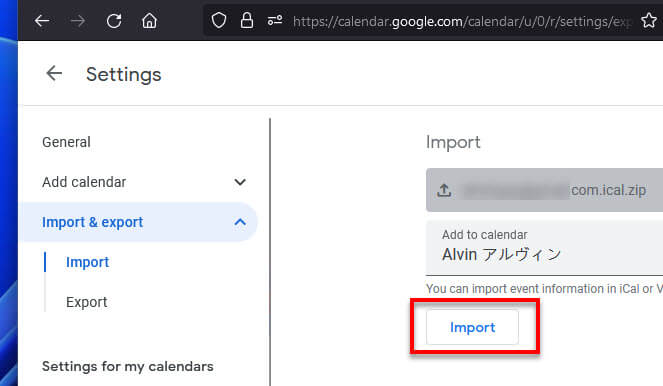Select Add calendar in the sidebar
Viewport: 663px width, 386px height.
click(84, 182)
